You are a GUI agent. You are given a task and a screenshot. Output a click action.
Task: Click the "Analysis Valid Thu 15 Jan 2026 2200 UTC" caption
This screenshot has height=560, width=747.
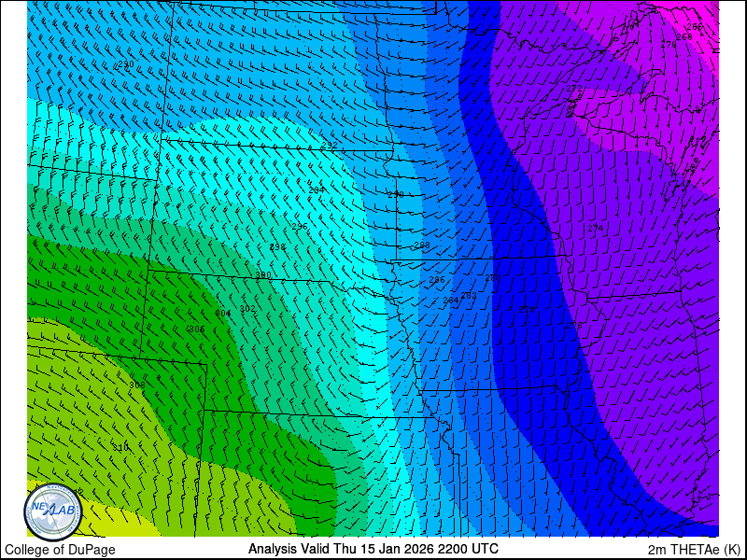[373, 549]
